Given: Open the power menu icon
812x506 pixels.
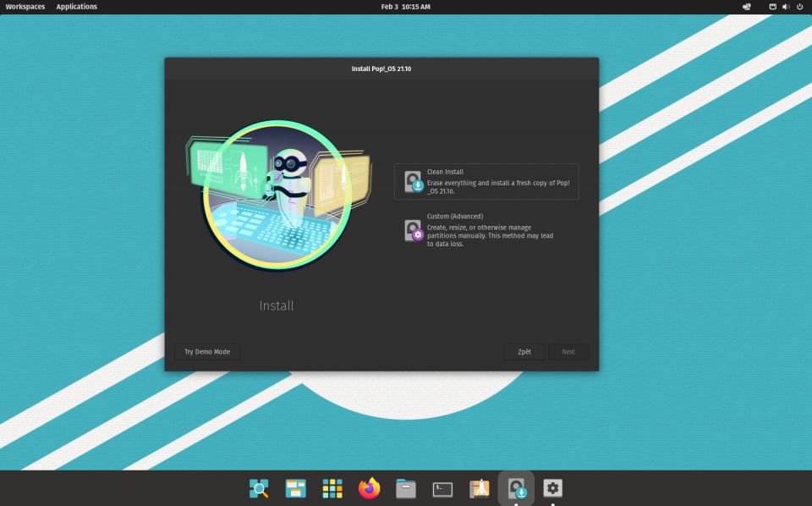Looking at the screenshot, I should pos(799,7).
